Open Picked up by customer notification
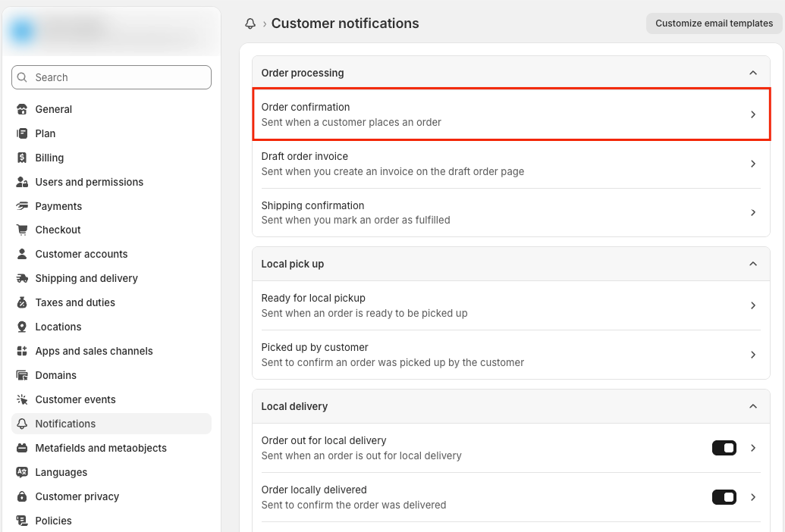 pos(511,355)
